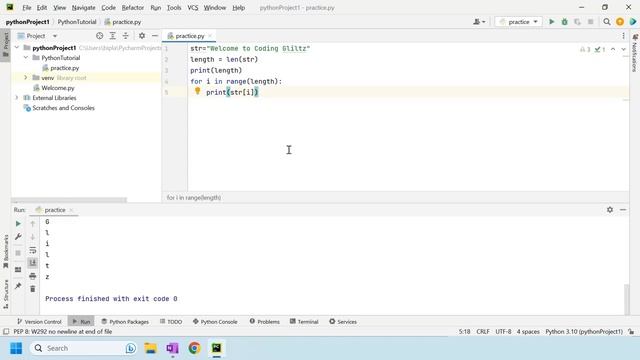Run the practice configuration with green play icon

[x=551, y=22]
